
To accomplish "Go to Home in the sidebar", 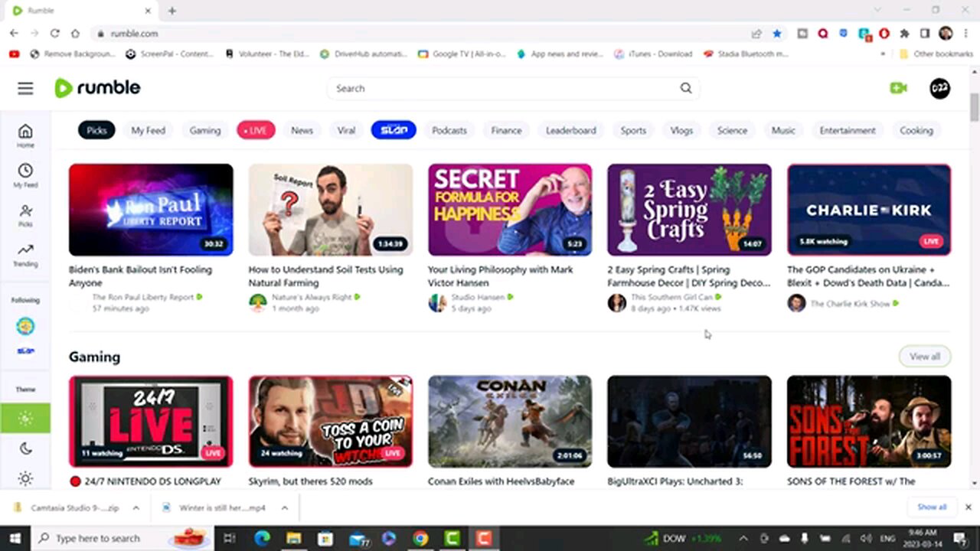I will 25,135.
